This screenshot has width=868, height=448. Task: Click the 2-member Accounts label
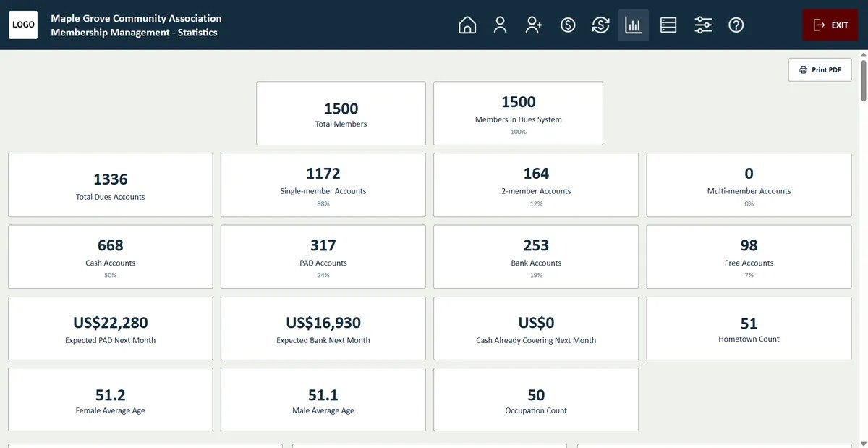[536, 191]
